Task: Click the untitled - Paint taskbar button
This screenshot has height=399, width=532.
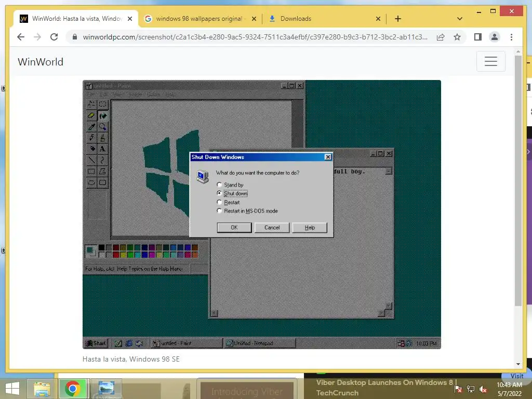Action: click(186, 343)
